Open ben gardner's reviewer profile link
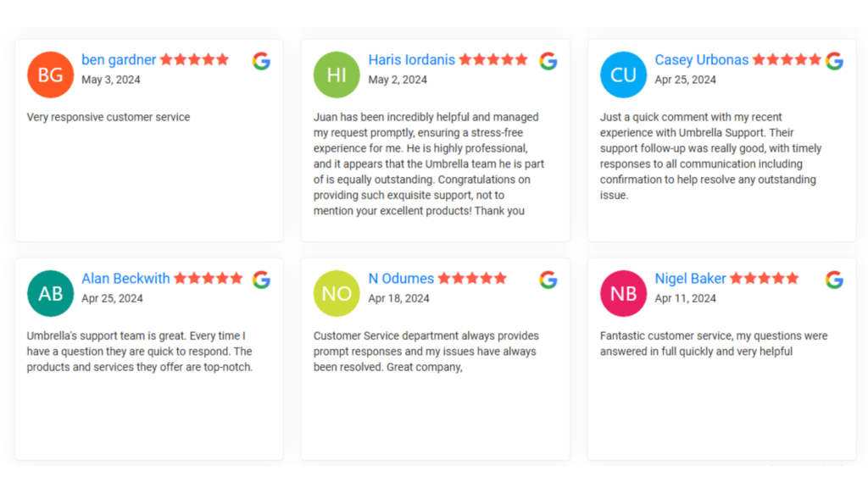The height and width of the screenshot is (488, 868). (119, 60)
